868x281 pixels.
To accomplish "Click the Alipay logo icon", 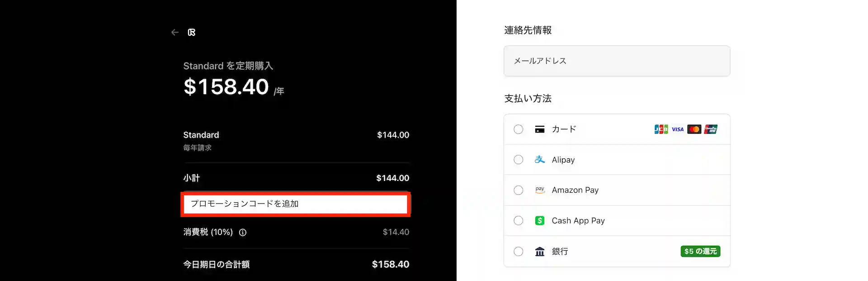I will pos(540,160).
